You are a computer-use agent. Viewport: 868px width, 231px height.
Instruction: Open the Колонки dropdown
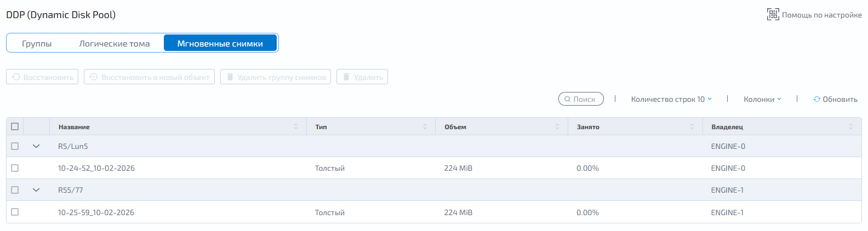(x=762, y=99)
